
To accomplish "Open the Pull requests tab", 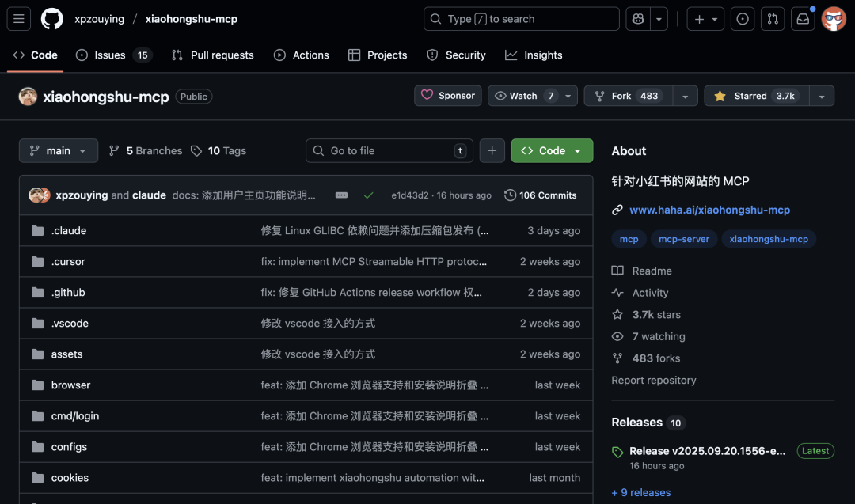I will click(x=213, y=55).
